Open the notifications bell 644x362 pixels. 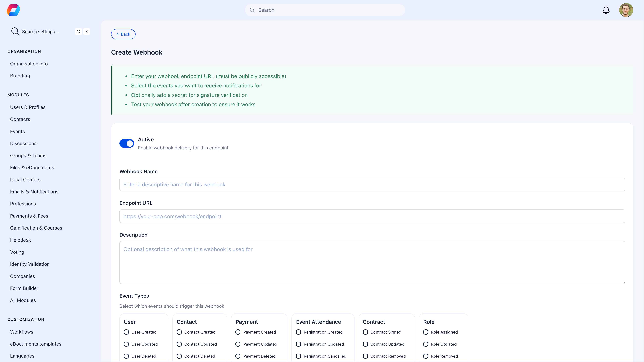pyautogui.click(x=606, y=10)
